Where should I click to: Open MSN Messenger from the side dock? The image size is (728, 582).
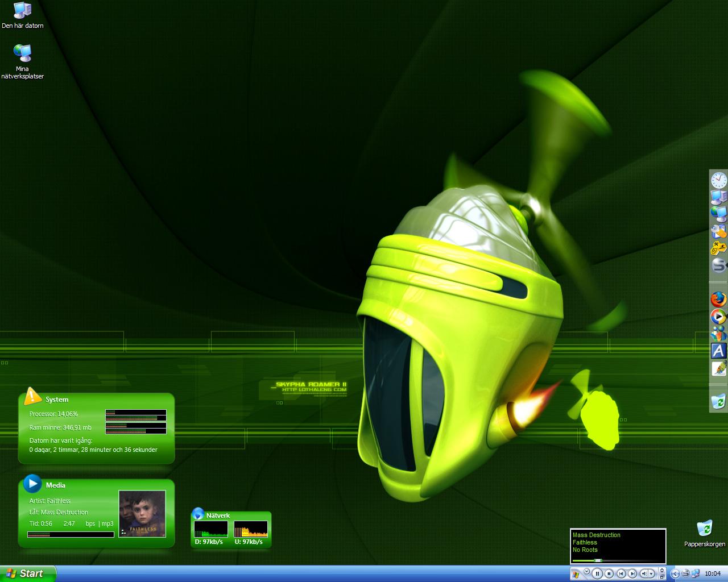719,334
